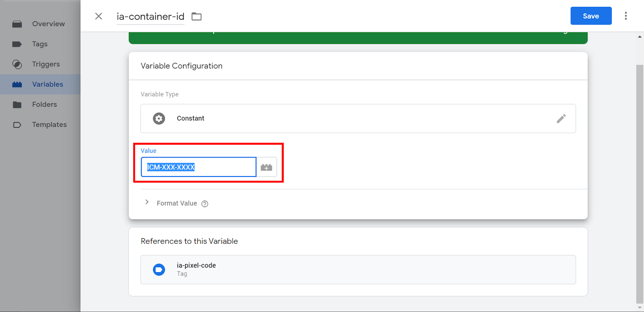
Task: Open Folders from left navigation
Action: click(x=44, y=104)
